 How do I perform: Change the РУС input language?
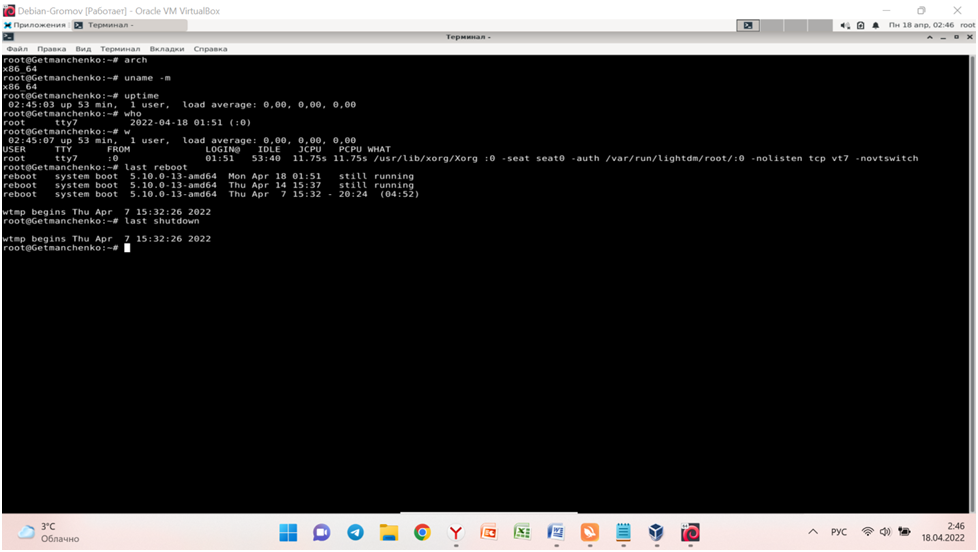(839, 532)
